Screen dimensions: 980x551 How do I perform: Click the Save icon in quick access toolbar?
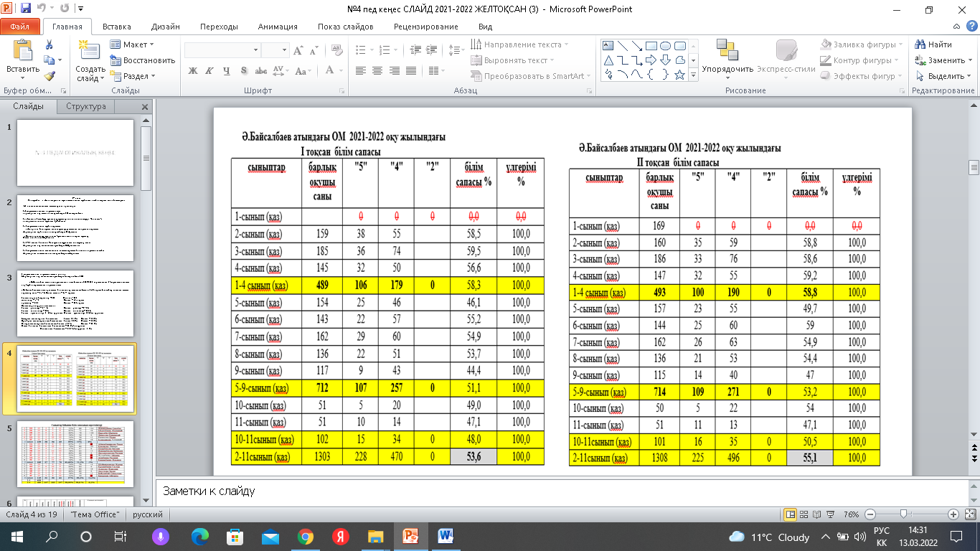27,9
